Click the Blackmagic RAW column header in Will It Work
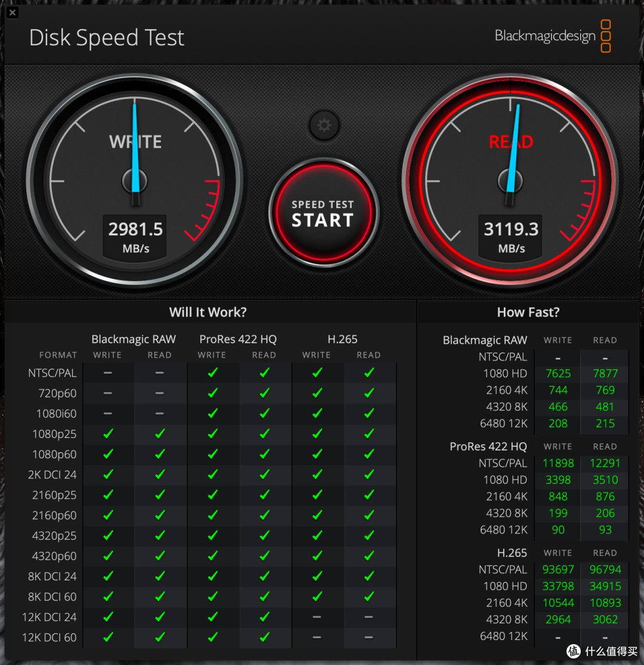The height and width of the screenshot is (665, 644). click(x=134, y=339)
